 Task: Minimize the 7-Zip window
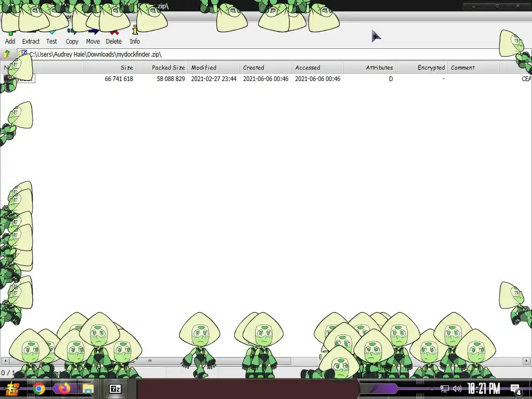474,6
